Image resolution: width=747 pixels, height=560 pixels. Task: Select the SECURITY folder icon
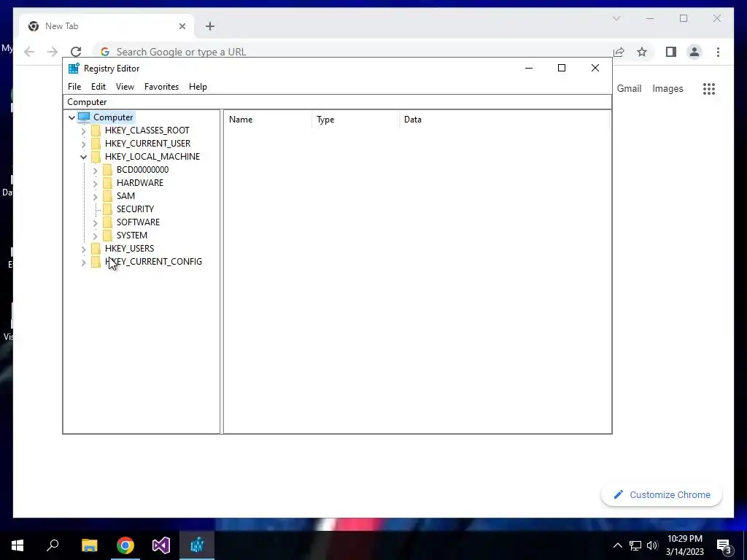(108, 209)
